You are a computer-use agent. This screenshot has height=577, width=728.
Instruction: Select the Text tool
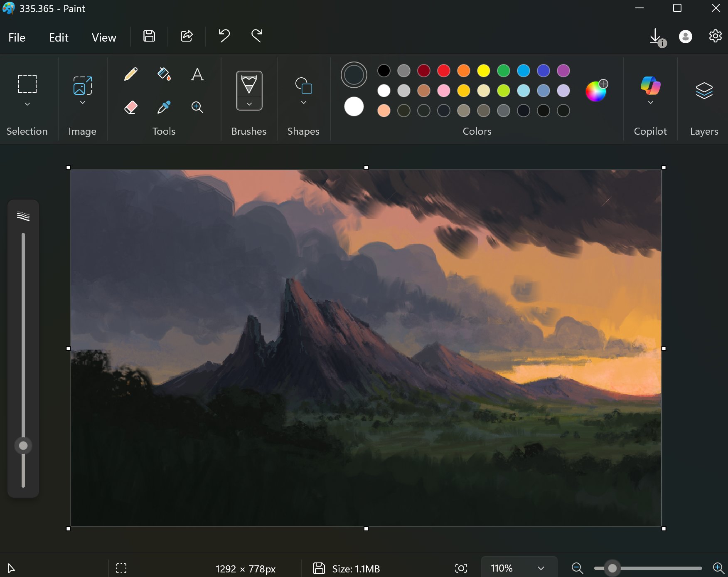point(197,74)
